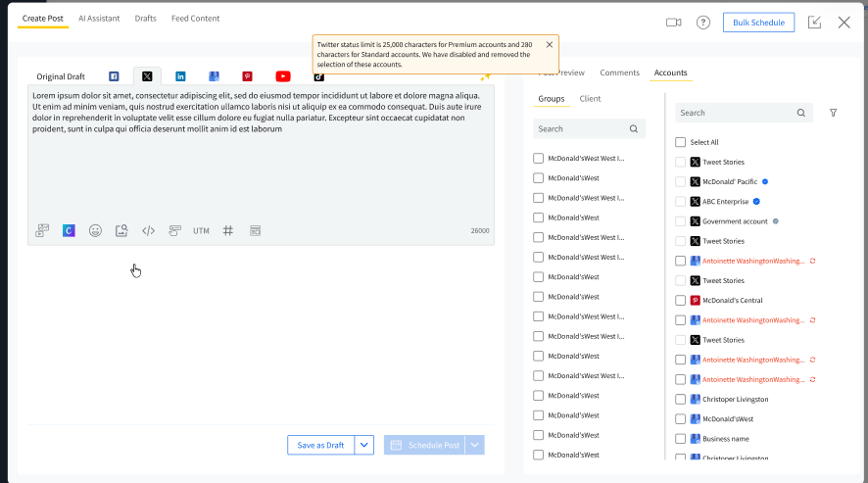This screenshot has height=483, width=868.
Task: Switch to the LinkedIn post variant
Action: pyautogui.click(x=180, y=76)
